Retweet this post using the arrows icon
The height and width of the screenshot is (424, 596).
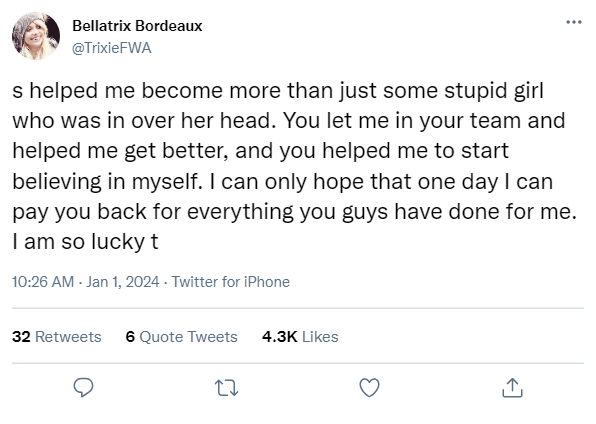227,388
